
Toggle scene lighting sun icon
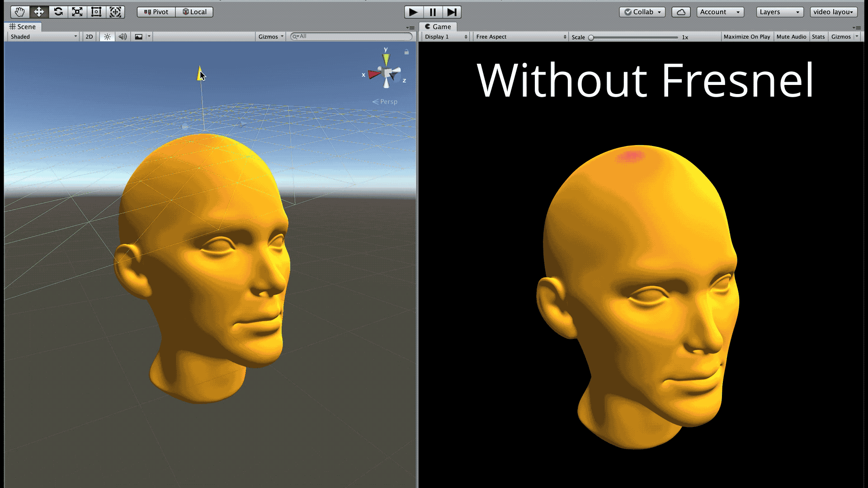pos(107,37)
